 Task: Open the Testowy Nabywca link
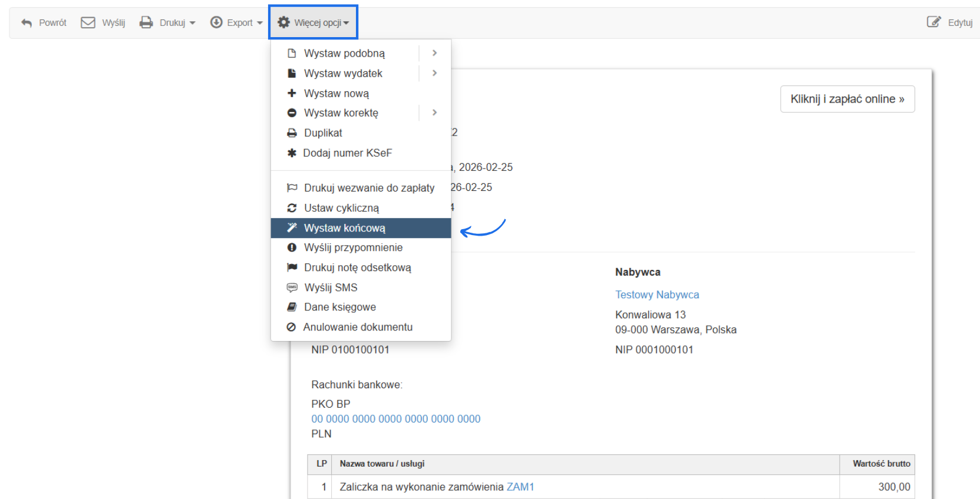pos(657,295)
